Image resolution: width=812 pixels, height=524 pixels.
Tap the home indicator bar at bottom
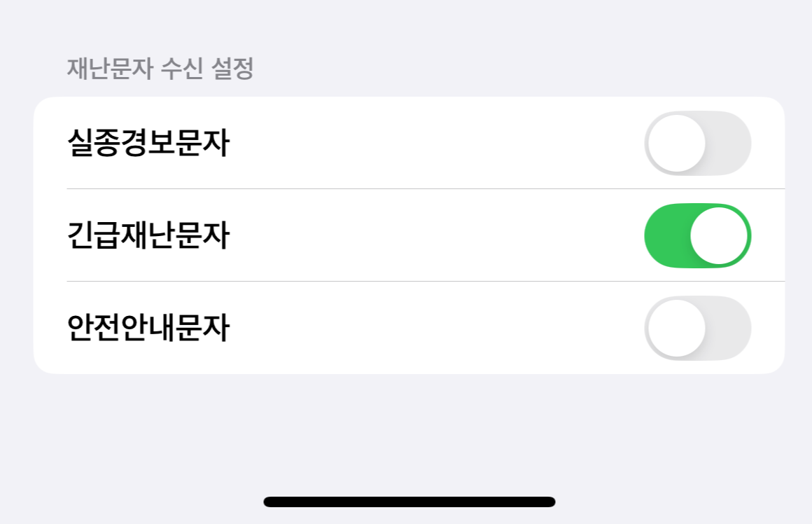[x=406, y=500]
